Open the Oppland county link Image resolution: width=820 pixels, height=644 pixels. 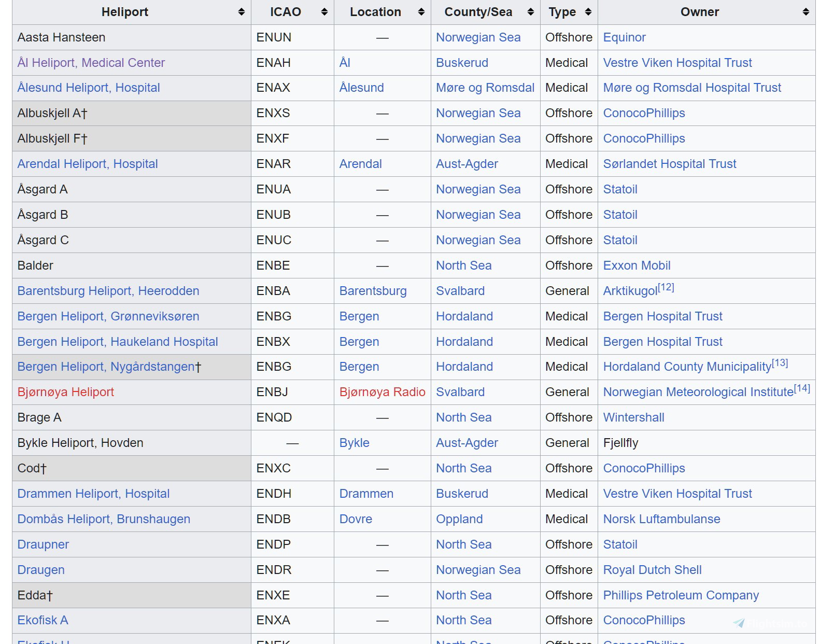[x=459, y=519]
